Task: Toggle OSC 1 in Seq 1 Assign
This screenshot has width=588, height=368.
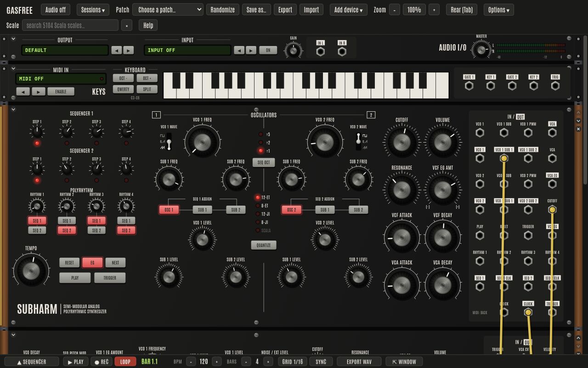Action: click(169, 210)
